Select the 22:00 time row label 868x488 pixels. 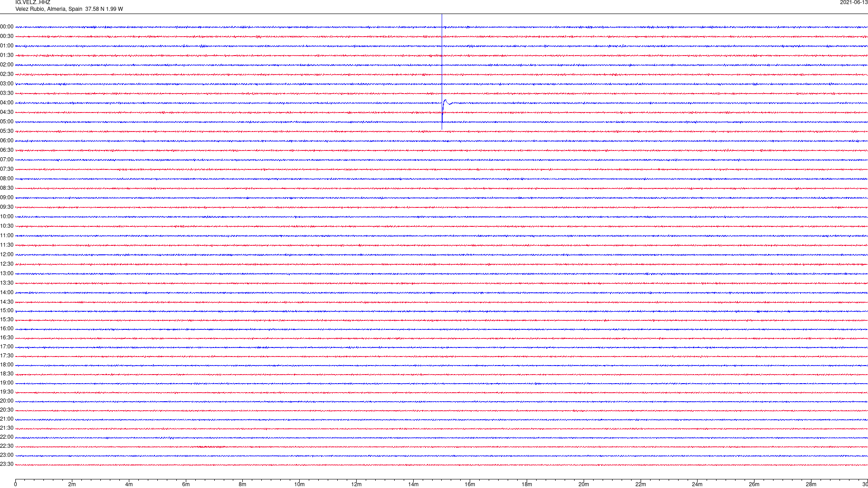pos(7,437)
